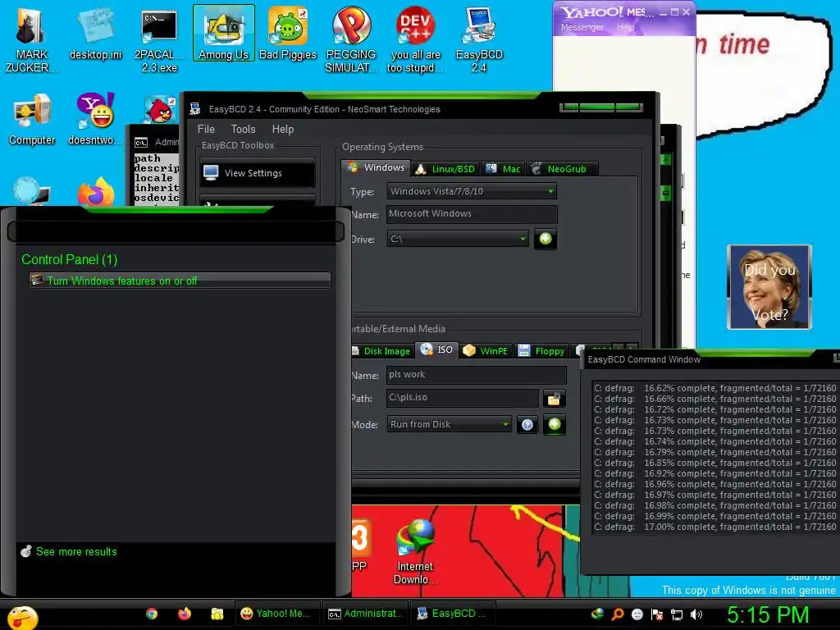Select the 2PACAL 2.3.exe desktop icon
This screenshot has height=630, width=840.
pos(159,40)
